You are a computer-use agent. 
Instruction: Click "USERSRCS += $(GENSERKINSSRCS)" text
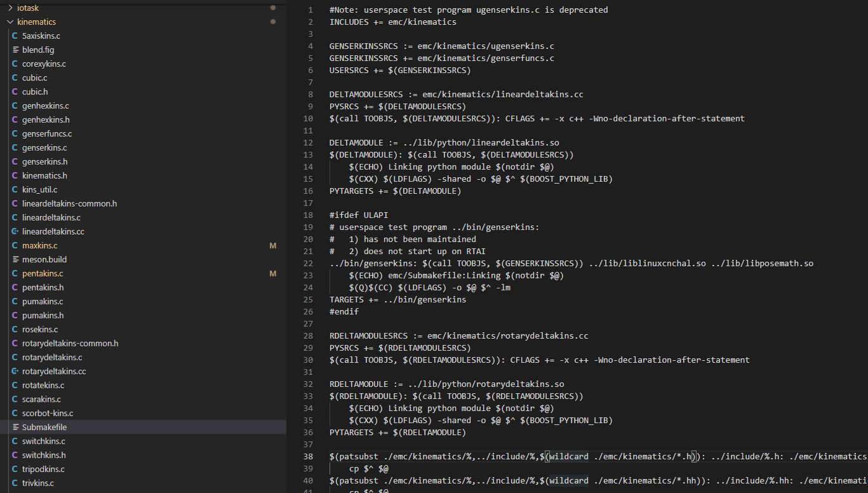(x=400, y=70)
